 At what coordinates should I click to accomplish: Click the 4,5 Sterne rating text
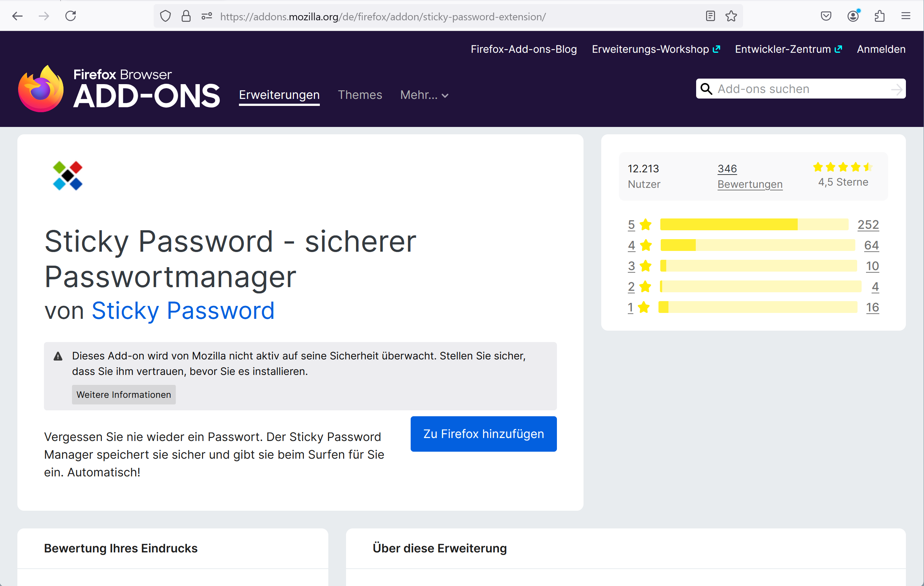click(x=843, y=182)
